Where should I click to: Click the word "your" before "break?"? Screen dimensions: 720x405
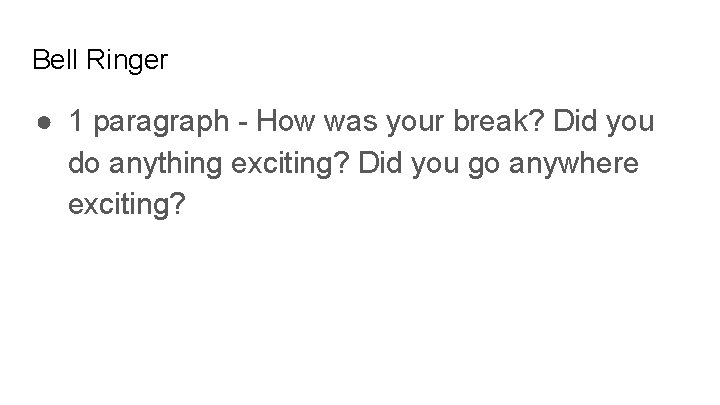[x=416, y=124]
